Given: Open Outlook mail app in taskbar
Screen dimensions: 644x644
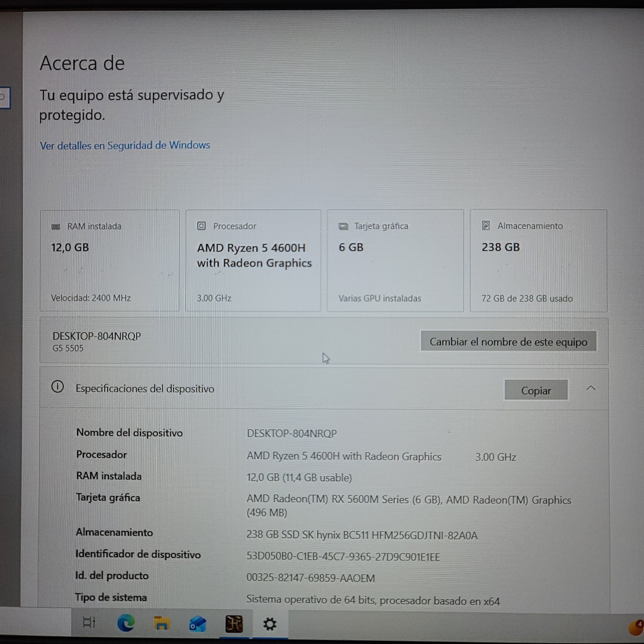Looking at the screenshot, I should click(198, 624).
